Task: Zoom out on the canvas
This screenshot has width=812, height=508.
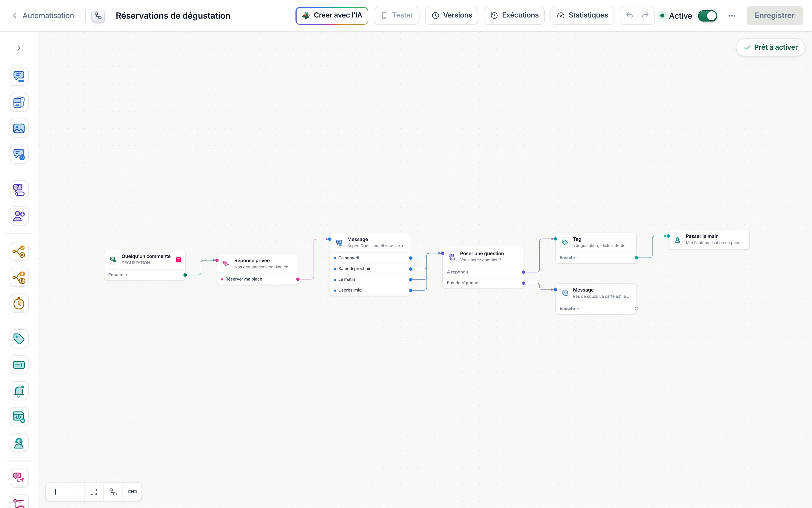Action: click(75, 492)
